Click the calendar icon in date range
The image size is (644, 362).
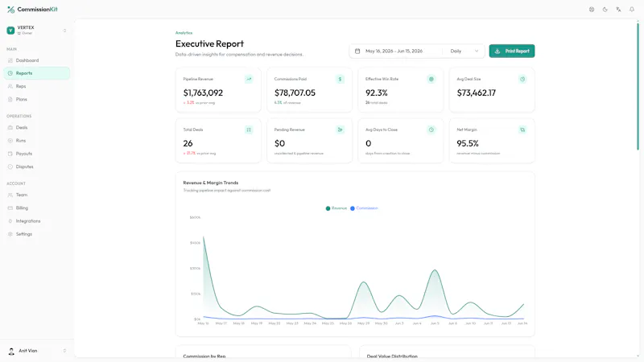(x=357, y=51)
